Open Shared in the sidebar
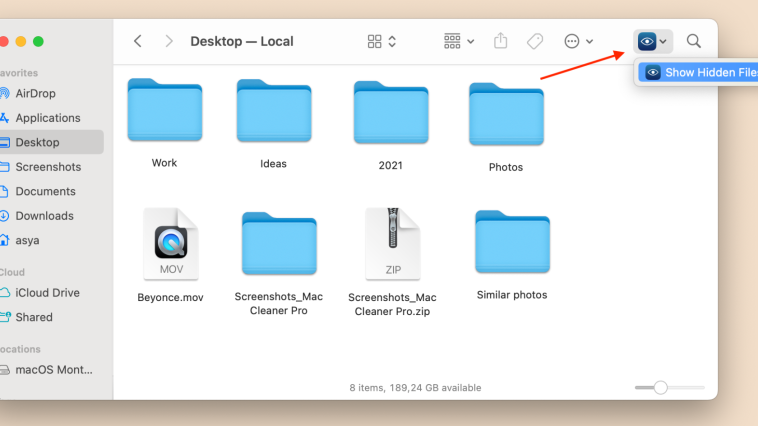The image size is (758, 426). point(34,317)
